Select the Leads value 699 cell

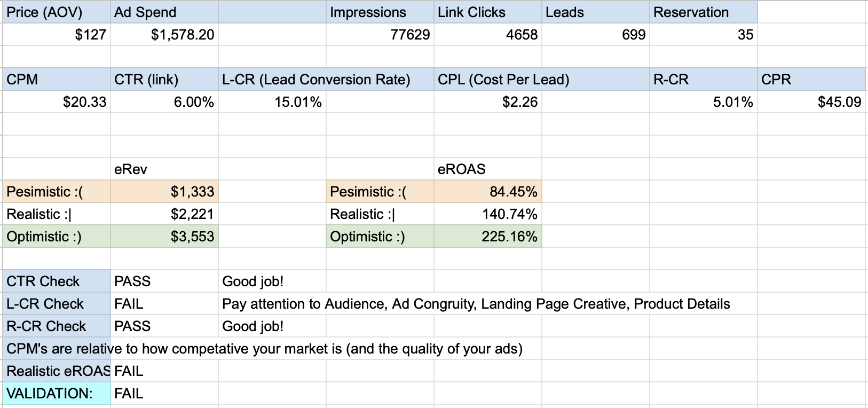click(x=596, y=35)
